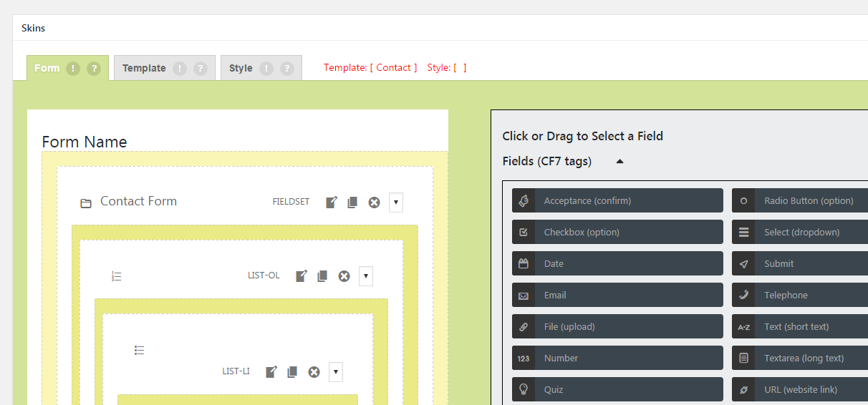The image size is (868, 405).
Task: Duplicate the LIST-OL element
Action: coord(322,276)
